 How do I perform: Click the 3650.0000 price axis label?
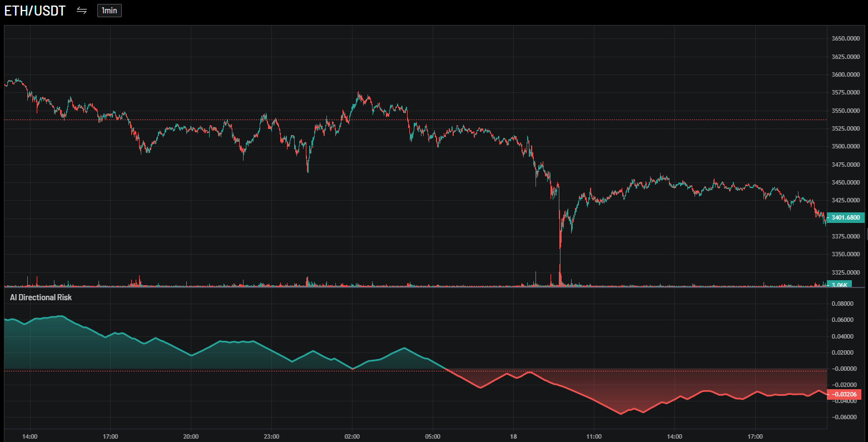[x=845, y=38]
